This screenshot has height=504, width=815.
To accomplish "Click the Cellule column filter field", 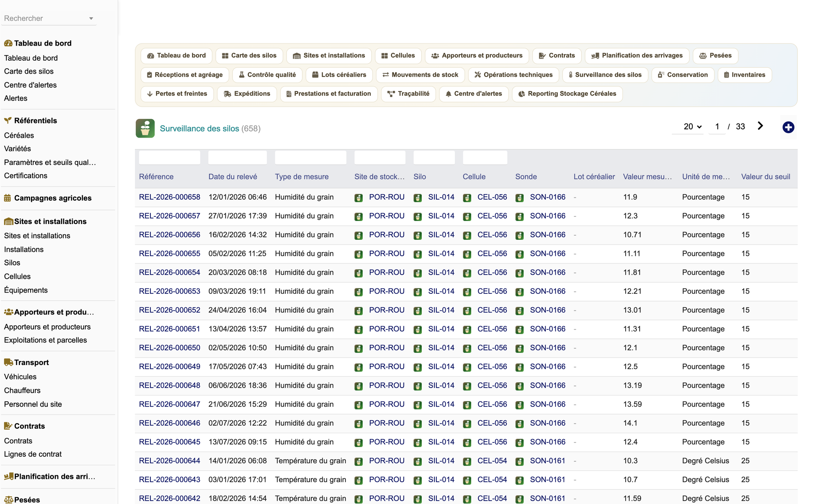I will [485, 157].
